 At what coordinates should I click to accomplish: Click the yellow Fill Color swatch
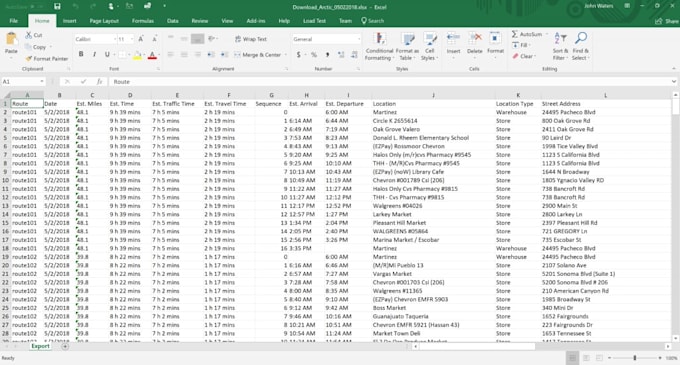point(137,55)
